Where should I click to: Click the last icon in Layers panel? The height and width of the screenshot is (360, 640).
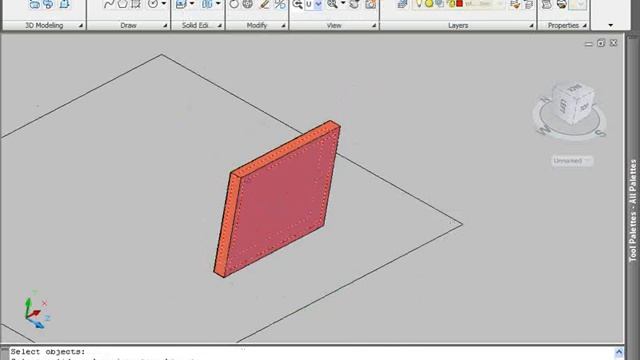528,4
